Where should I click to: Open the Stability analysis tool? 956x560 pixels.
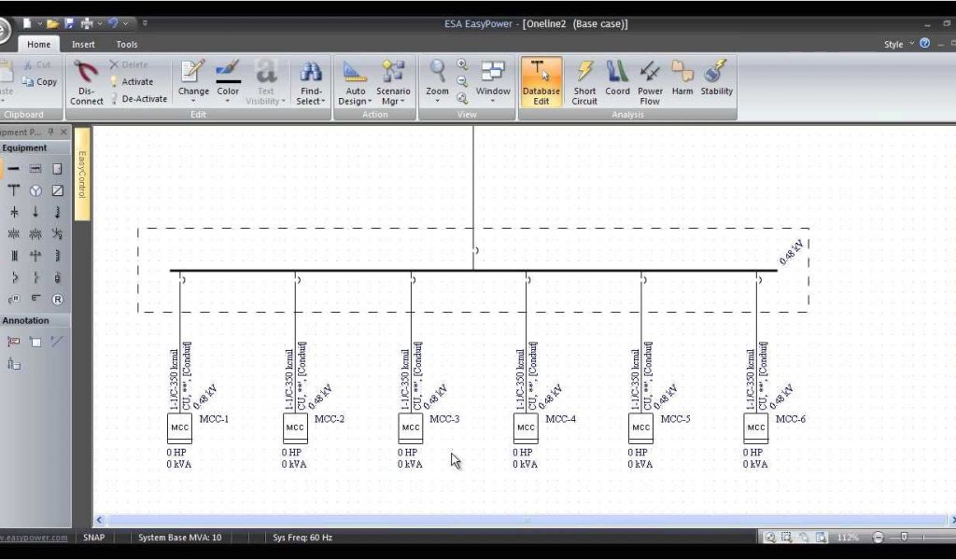716,81
